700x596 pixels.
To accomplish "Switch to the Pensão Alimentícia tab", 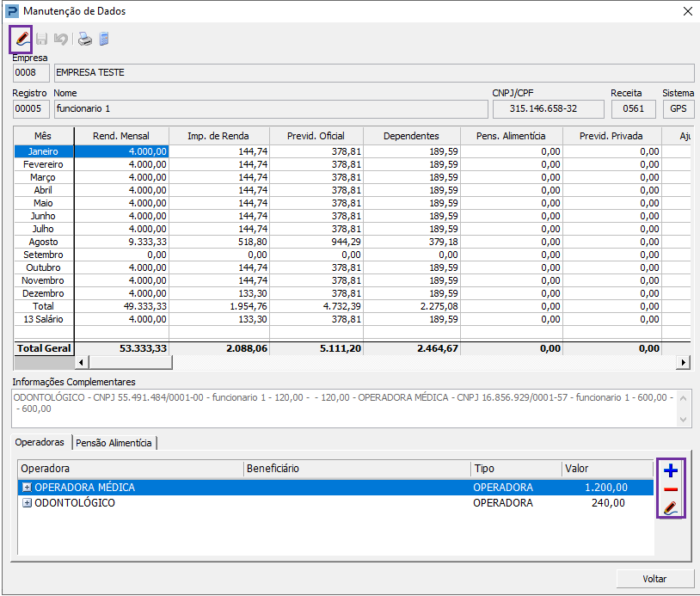I will coord(114,443).
